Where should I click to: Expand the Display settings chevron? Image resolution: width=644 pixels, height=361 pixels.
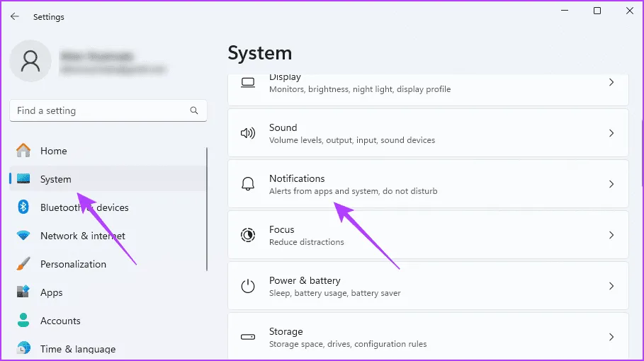(611, 83)
